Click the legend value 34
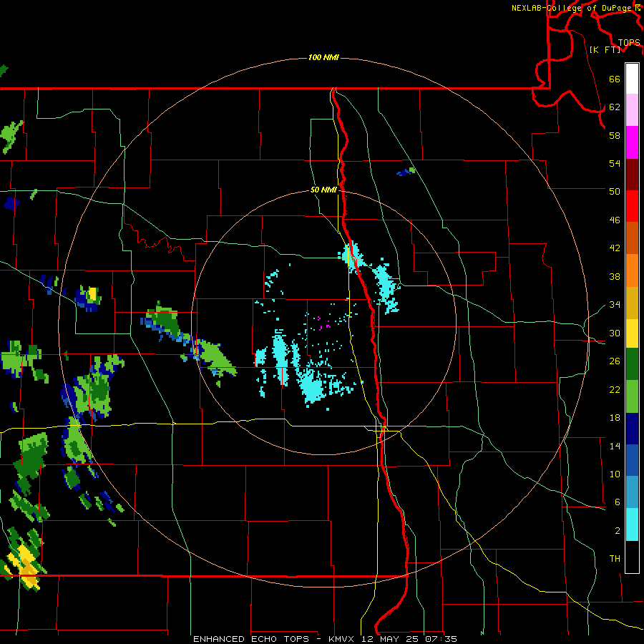This screenshot has width=644, height=644. click(x=615, y=305)
